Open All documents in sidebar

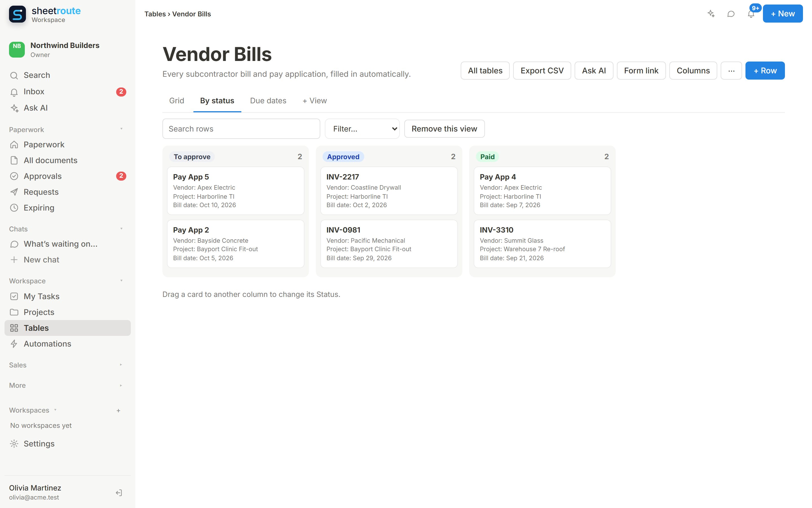[x=67, y=160]
